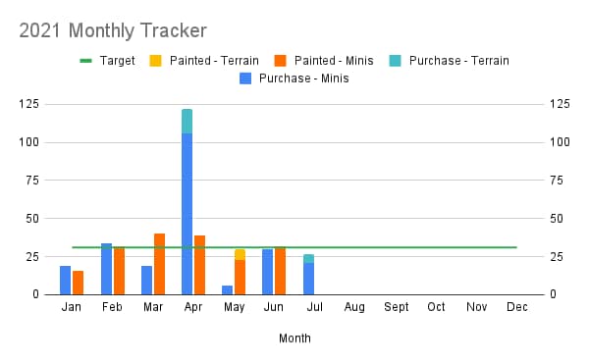Select the orange June painted minis bar

pyautogui.click(x=280, y=271)
